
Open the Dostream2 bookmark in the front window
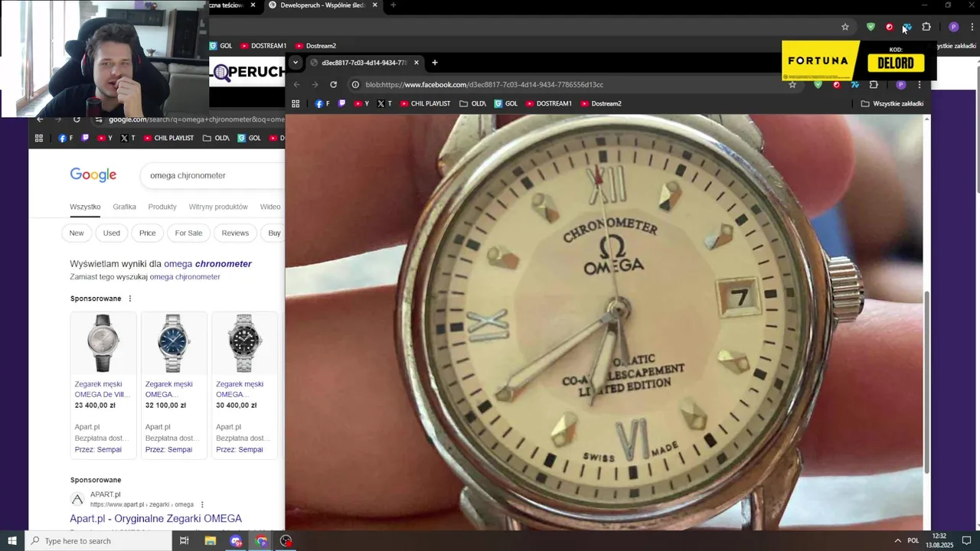pyautogui.click(x=600, y=103)
